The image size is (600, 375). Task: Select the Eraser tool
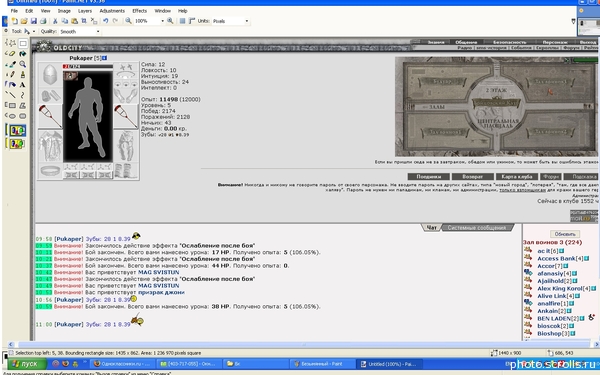[11, 54]
